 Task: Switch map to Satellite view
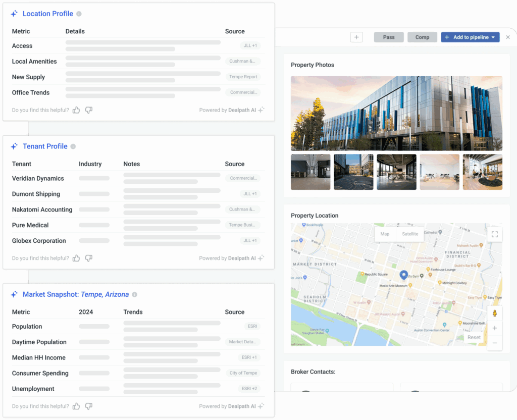pyautogui.click(x=410, y=234)
